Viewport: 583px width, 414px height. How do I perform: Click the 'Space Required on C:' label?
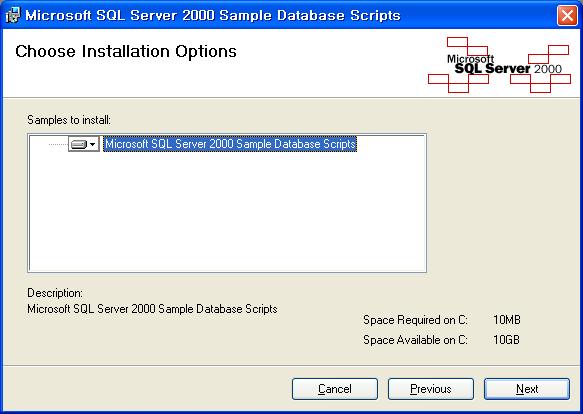click(x=415, y=320)
